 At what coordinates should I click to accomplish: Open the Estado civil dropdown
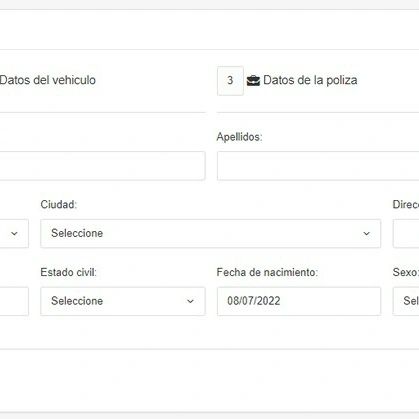(123, 301)
